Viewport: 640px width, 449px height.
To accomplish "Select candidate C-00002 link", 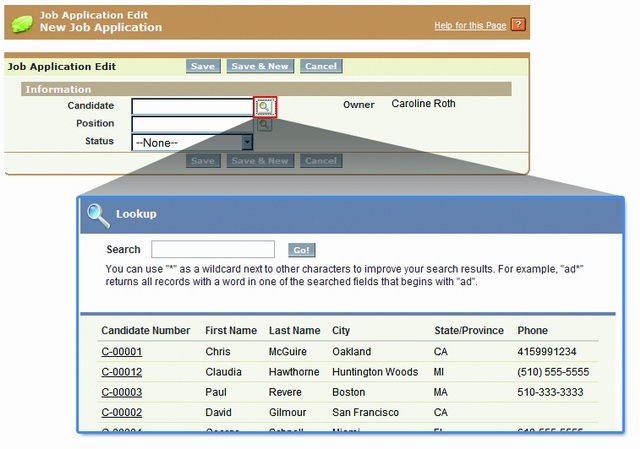I will coord(122,412).
